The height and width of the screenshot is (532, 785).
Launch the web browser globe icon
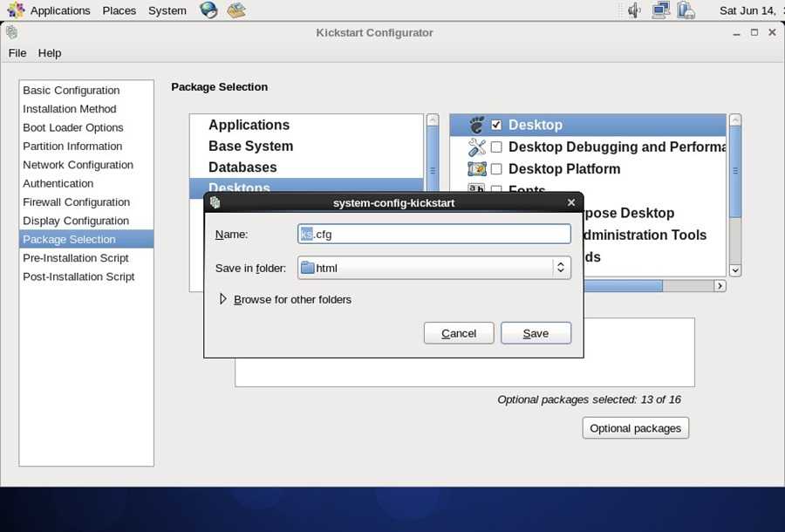pyautogui.click(x=208, y=10)
